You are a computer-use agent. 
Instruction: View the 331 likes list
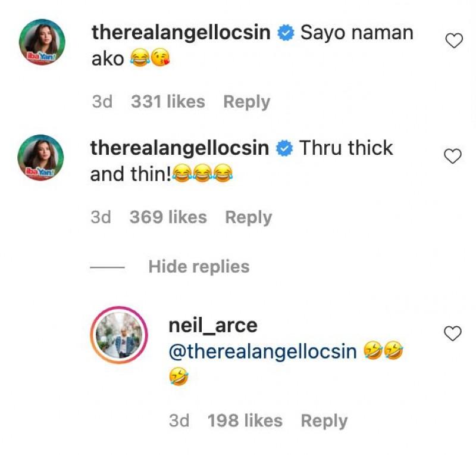click(x=168, y=102)
